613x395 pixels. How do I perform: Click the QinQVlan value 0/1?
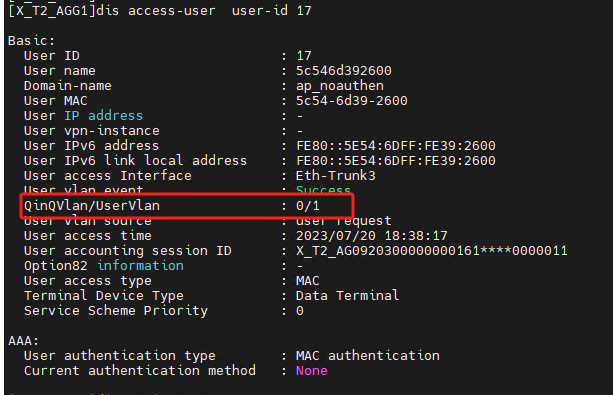click(308, 206)
